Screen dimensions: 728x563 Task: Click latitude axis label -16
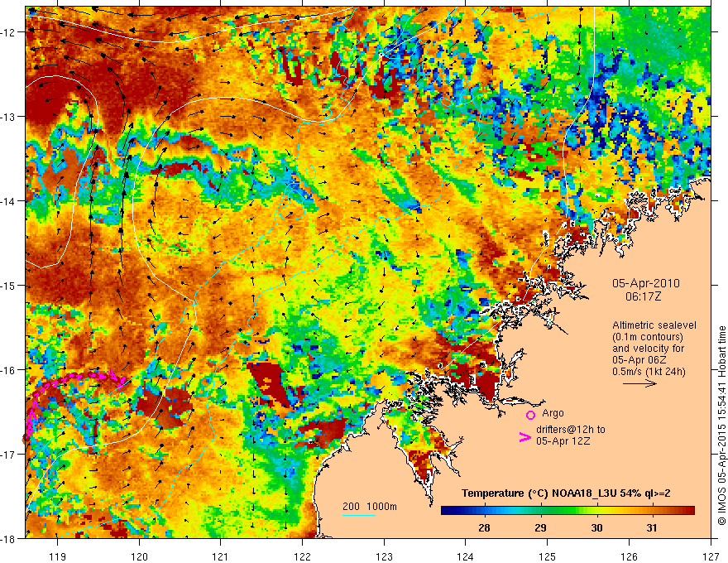[8, 370]
